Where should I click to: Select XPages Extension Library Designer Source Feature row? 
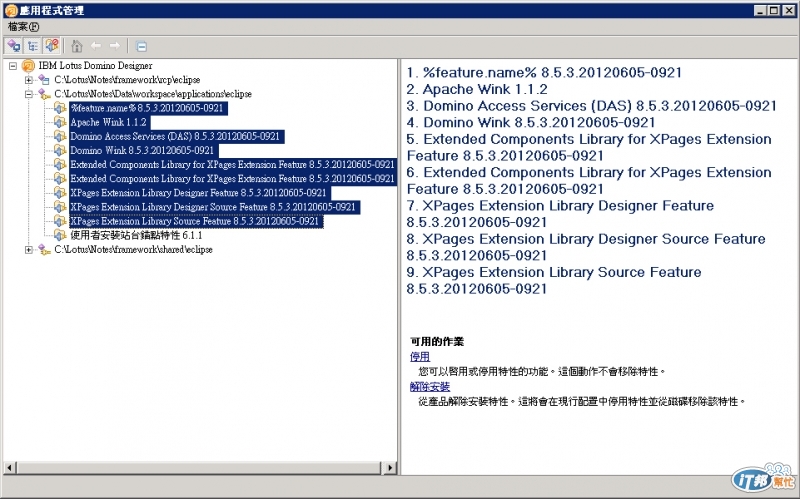tap(214, 207)
